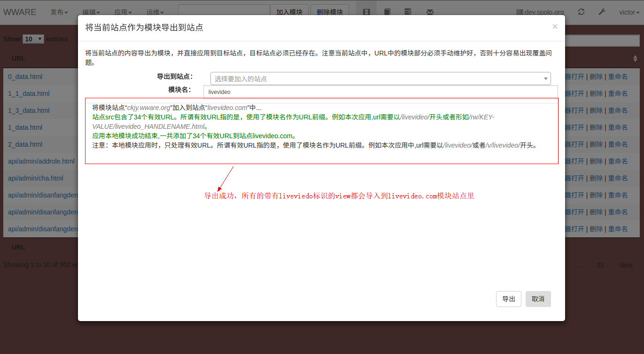Open the 应用 menu
This screenshot has width=644, height=354.
[x=123, y=12]
